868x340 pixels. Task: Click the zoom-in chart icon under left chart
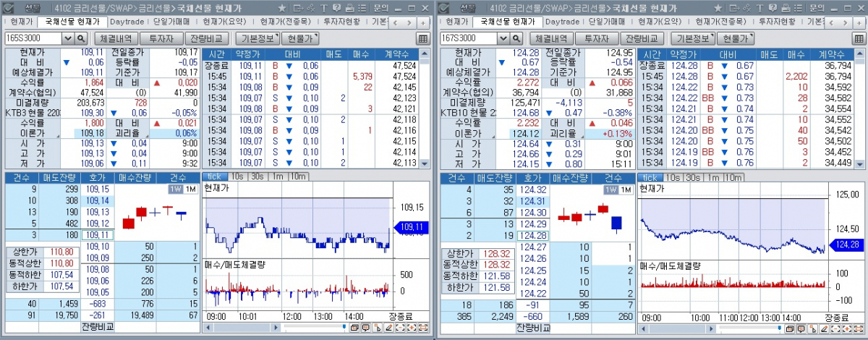point(412,328)
